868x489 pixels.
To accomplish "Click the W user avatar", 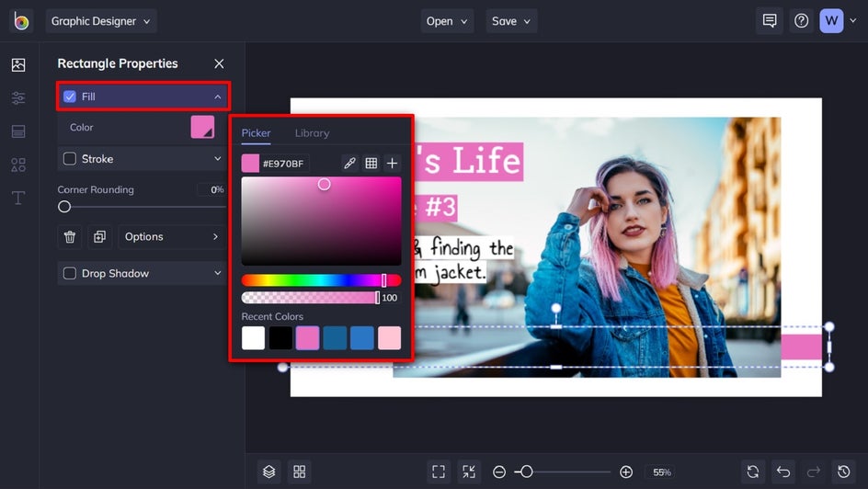I will [831, 21].
